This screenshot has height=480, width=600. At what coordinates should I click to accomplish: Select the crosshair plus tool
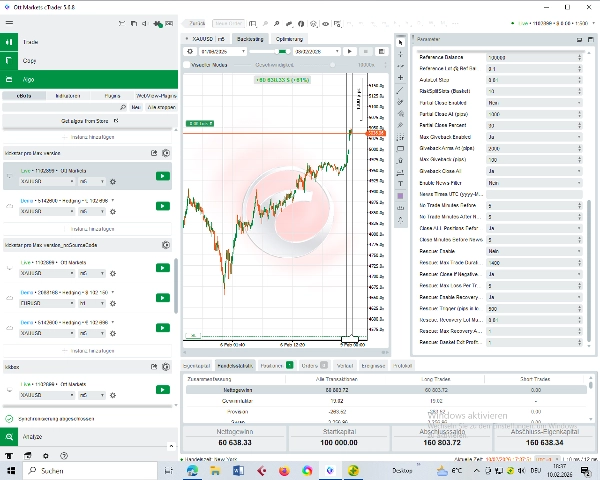coord(400,78)
